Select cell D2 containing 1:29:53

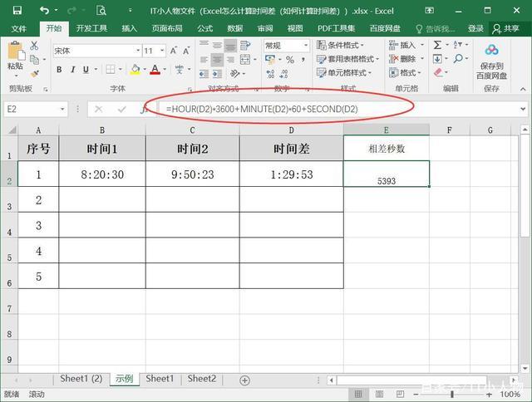pyautogui.click(x=292, y=174)
